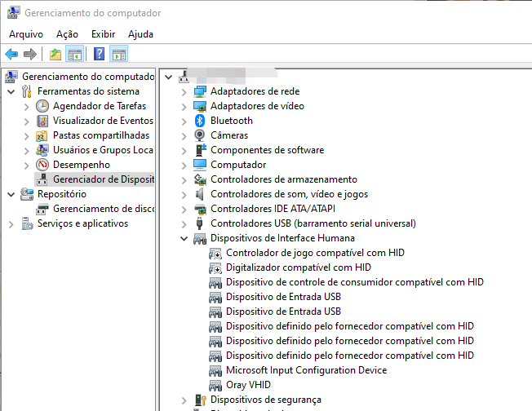Click the Pastas compartilhadas folder icon
The width and height of the screenshot is (532, 411).
click(x=42, y=135)
